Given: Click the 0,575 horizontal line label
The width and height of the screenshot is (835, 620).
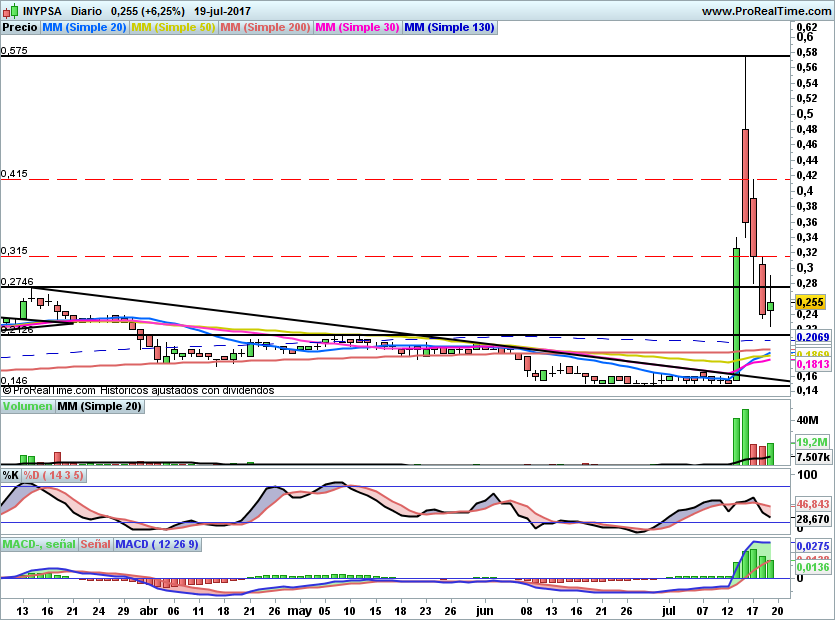Looking at the screenshot, I should [x=14, y=50].
